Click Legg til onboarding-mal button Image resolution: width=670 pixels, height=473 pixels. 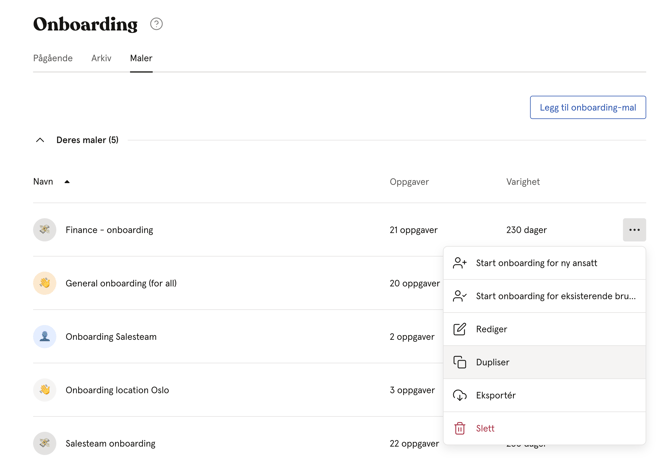[588, 107]
